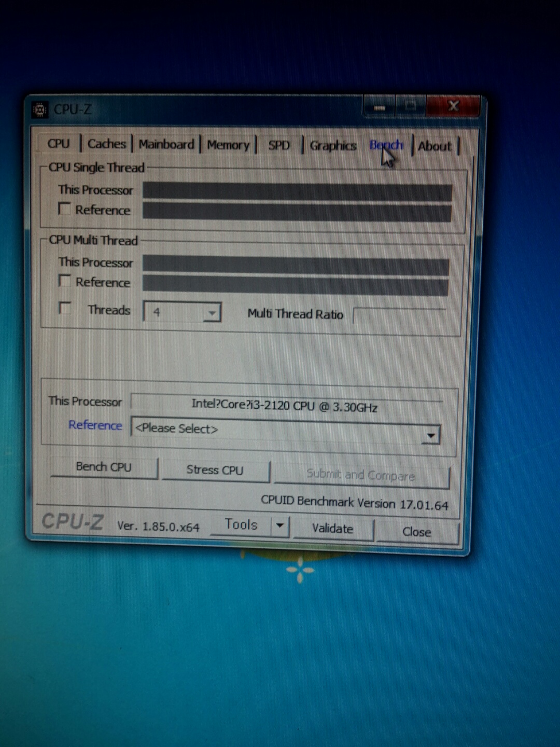Go to the Memory tab
The width and height of the screenshot is (560, 747).
[228, 145]
